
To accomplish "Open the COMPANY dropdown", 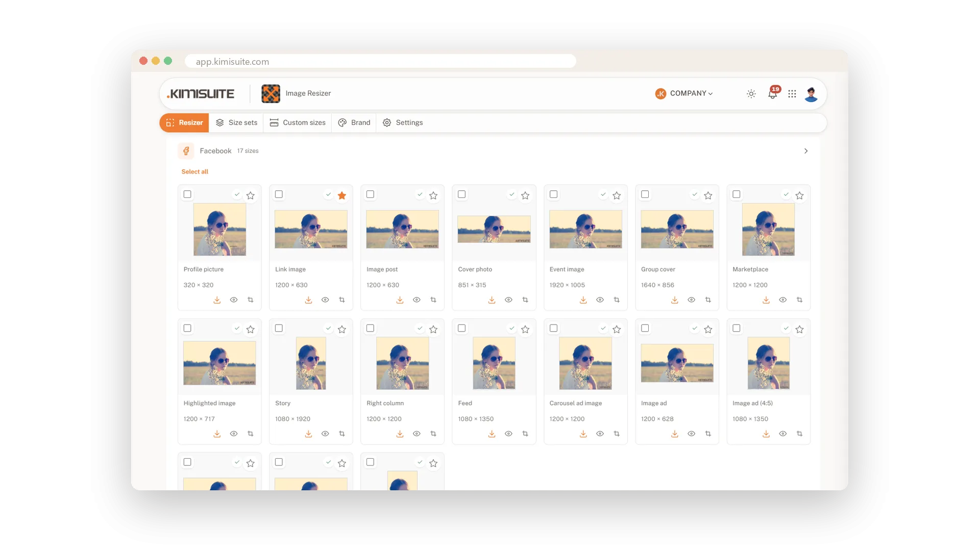I will coord(684,93).
